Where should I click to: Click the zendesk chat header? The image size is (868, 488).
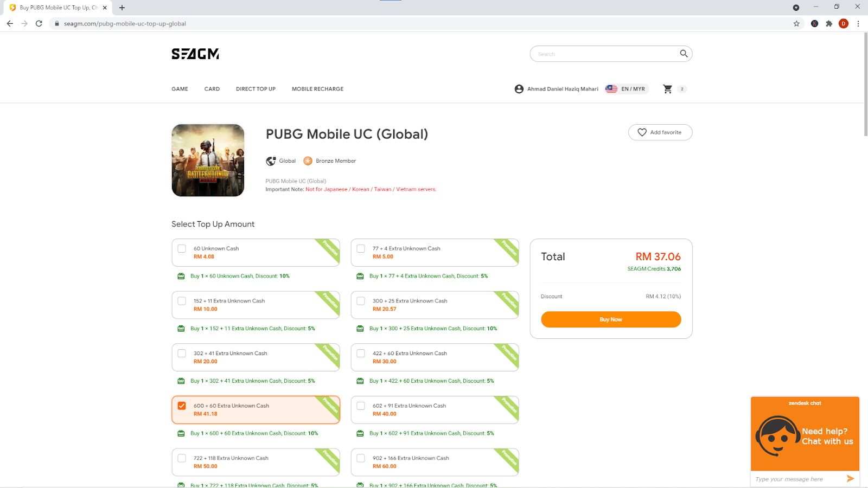coord(805,403)
